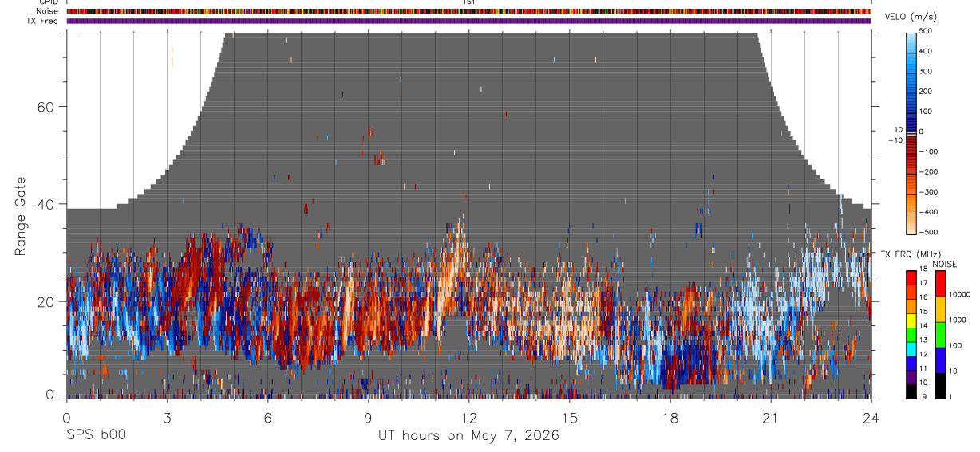The width and height of the screenshot is (980, 452).
Task: Click the 24 hour tick label on time axis
Action: point(871,417)
